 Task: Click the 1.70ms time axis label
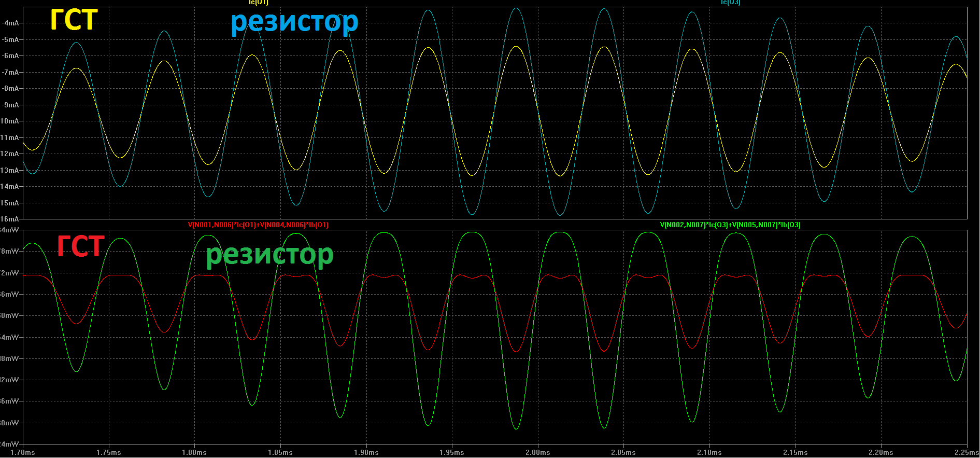point(23,452)
